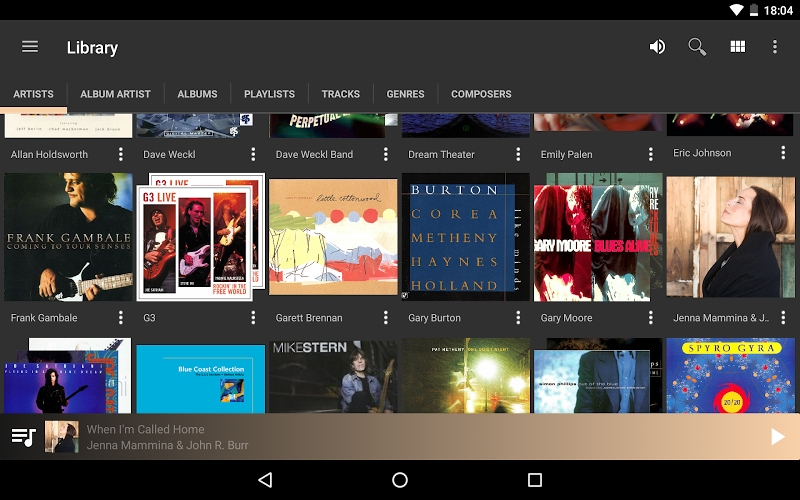
Task: Open the Joe Satriani album cover
Action: (x=68, y=376)
